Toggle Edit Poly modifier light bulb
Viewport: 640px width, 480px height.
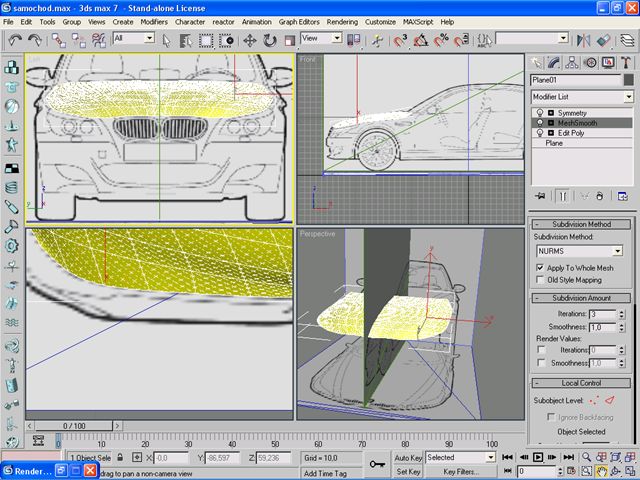[540, 133]
